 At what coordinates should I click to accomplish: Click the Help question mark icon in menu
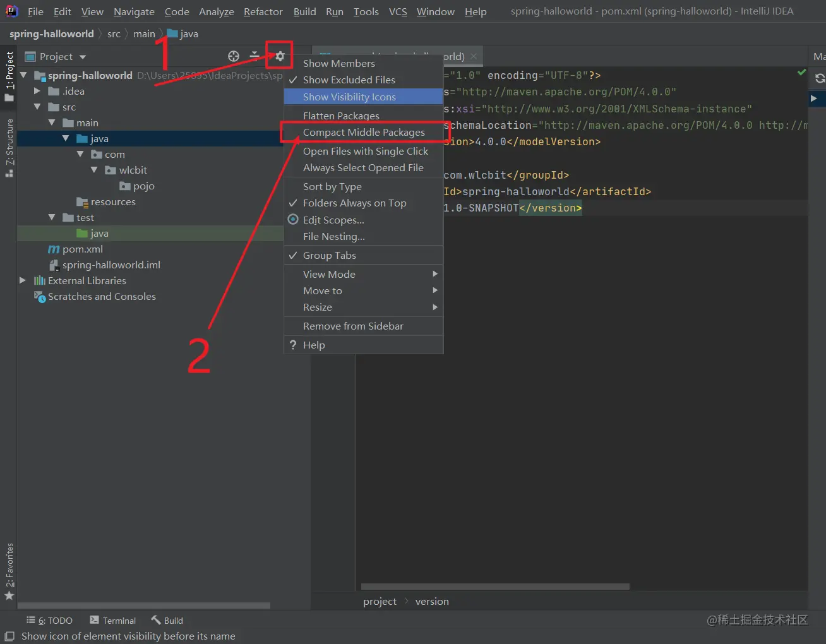[293, 345]
